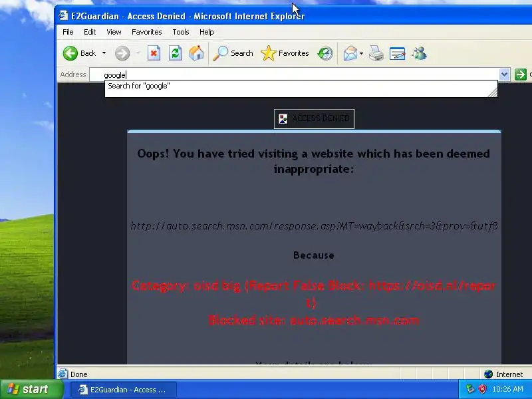532x399 pixels.
Task: Refresh the page with green arrows icon
Action: [x=175, y=53]
